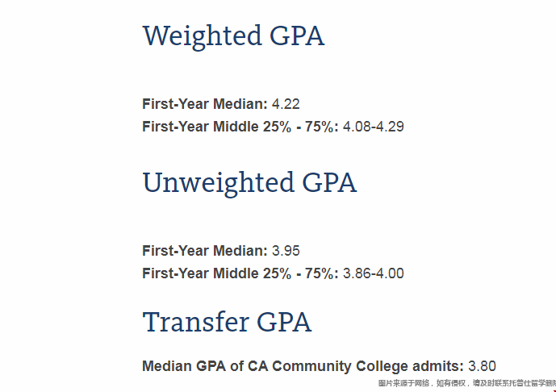Click the Unweighted GPA heading
The image size is (556, 392).
coord(249,182)
